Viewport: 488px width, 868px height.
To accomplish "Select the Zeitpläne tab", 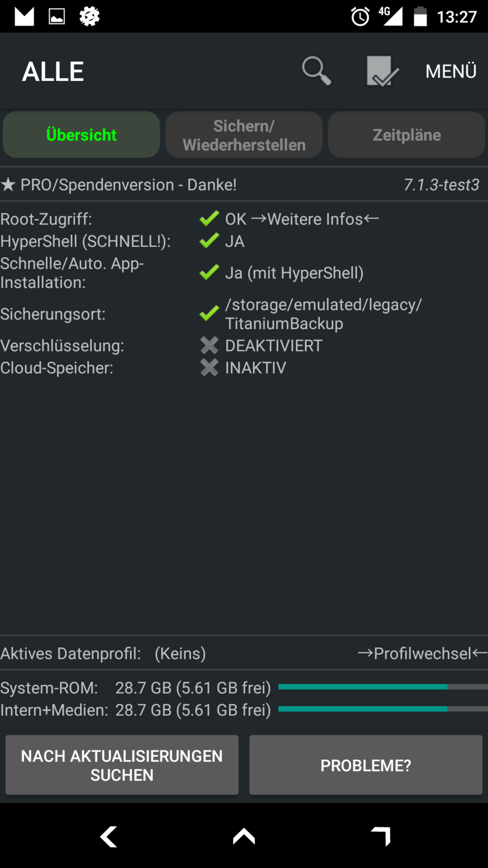I will [x=407, y=135].
